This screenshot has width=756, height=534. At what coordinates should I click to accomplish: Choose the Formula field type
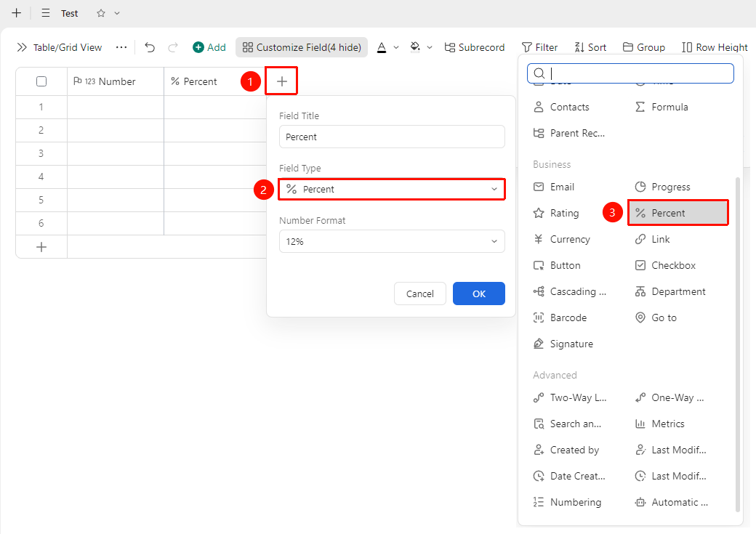point(661,107)
